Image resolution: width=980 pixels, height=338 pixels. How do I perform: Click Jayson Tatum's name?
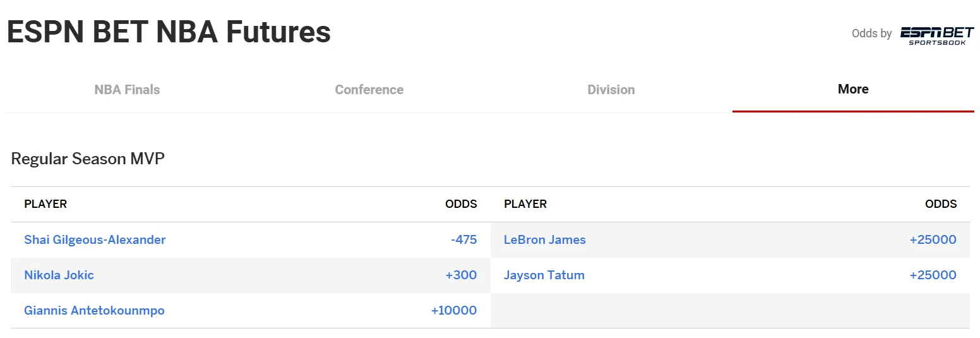pos(544,275)
